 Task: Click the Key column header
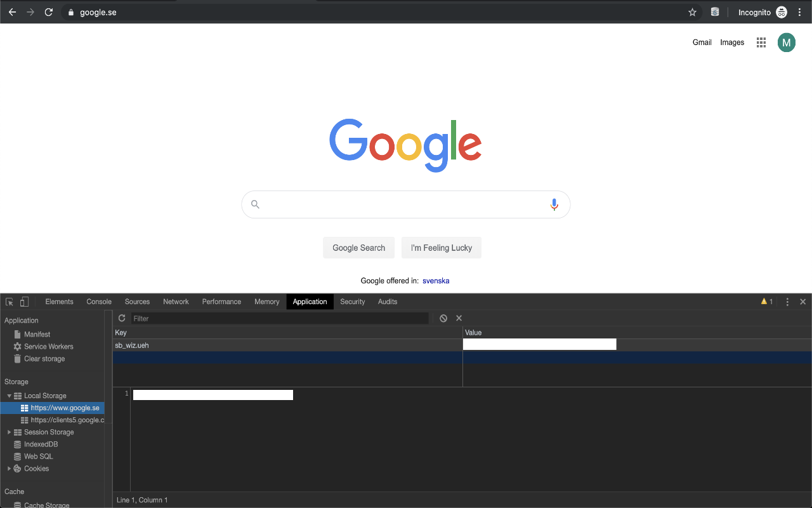[287, 333]
